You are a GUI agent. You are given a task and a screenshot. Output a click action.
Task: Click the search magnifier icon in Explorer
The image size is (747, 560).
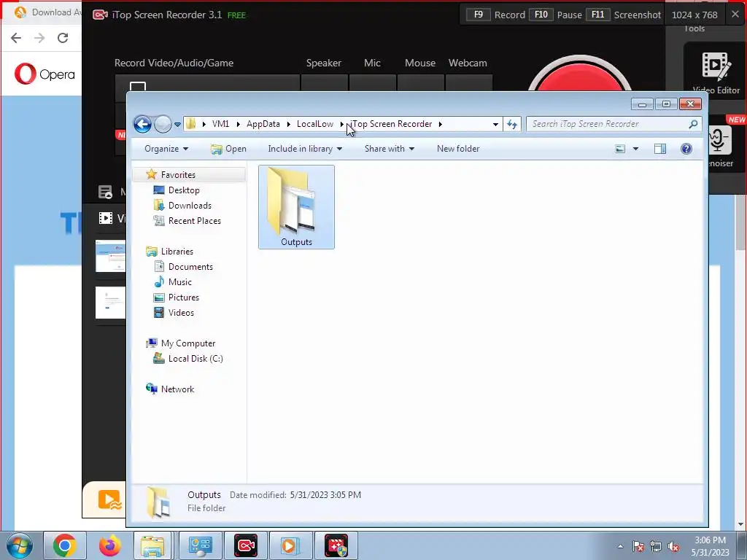(x=693, y=124)
